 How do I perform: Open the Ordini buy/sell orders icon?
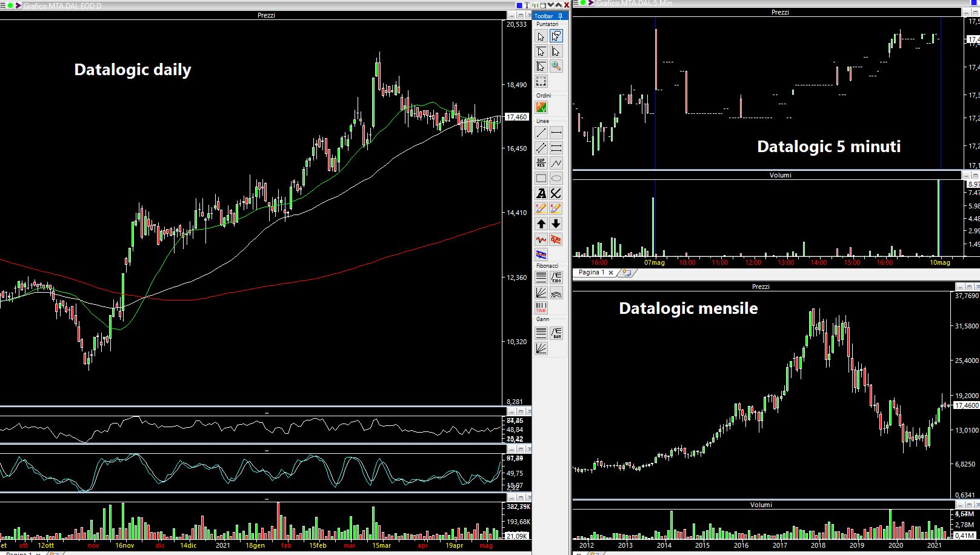(541, 107)
